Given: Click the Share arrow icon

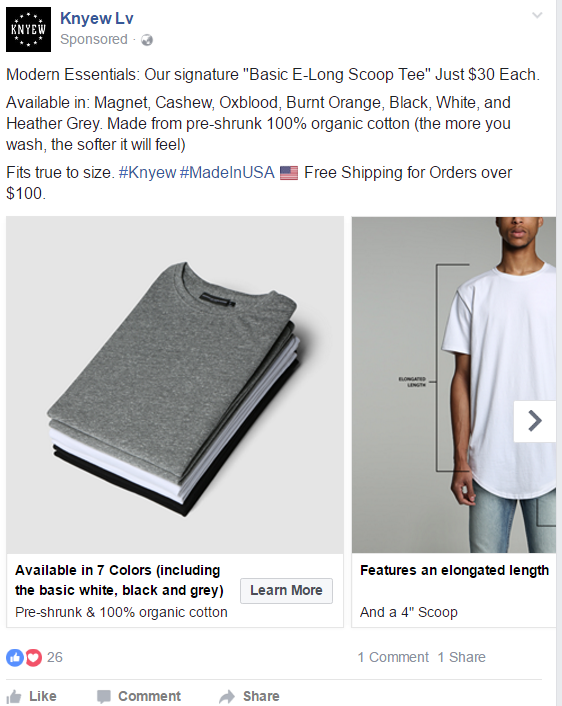Looking at the screenshot, I should click(227, 697).
